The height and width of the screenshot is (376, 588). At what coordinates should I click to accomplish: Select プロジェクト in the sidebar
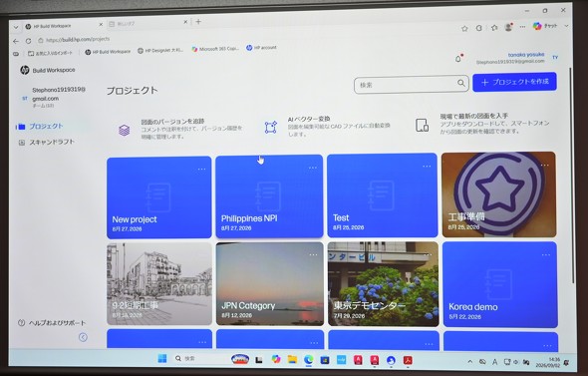[x=46, y=126]
